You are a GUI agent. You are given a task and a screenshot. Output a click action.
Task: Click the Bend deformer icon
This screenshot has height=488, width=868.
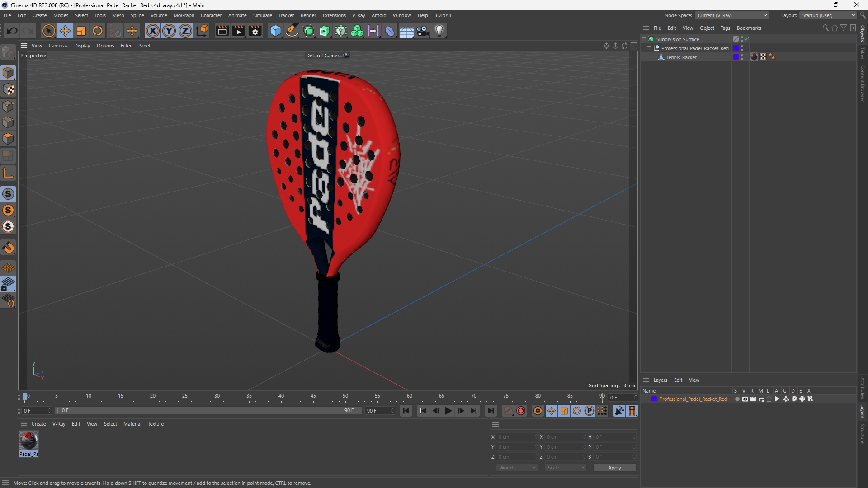click(x=390, y=31)
